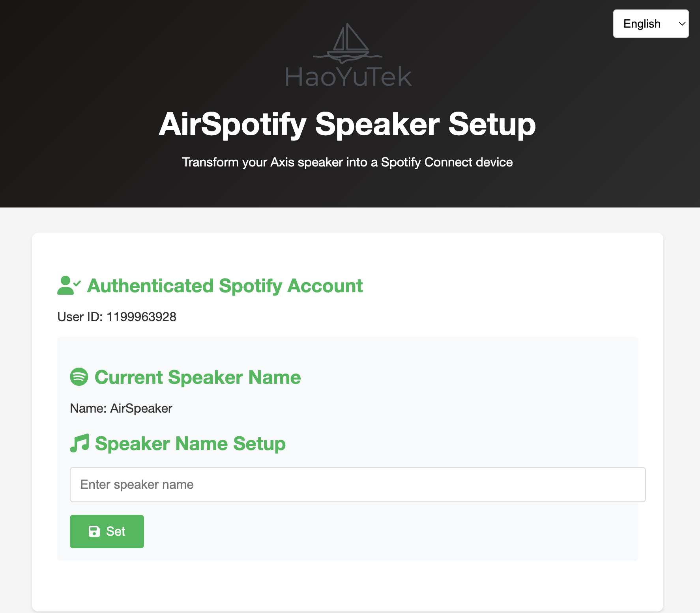Screen dimensions: 700x613
Task: Click the Spotify logo icon
Action: 79,377
